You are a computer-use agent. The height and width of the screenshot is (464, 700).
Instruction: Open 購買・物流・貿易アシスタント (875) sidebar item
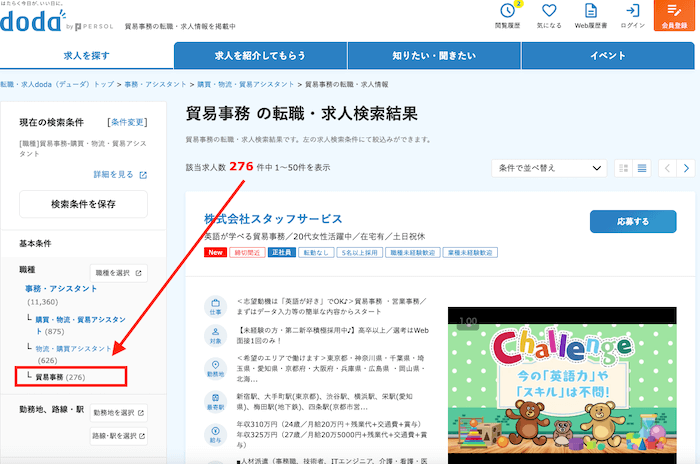tap(80, 325)
